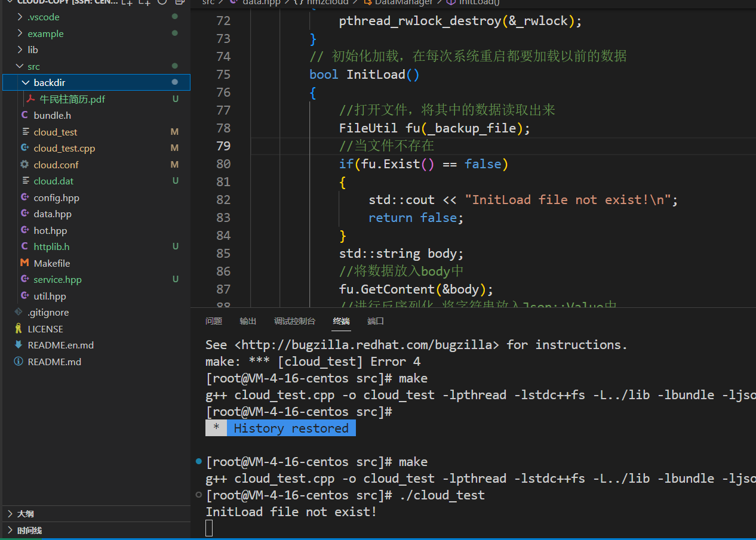
Task: Switch to the 输出 output tab
Action: coord(248,321)
